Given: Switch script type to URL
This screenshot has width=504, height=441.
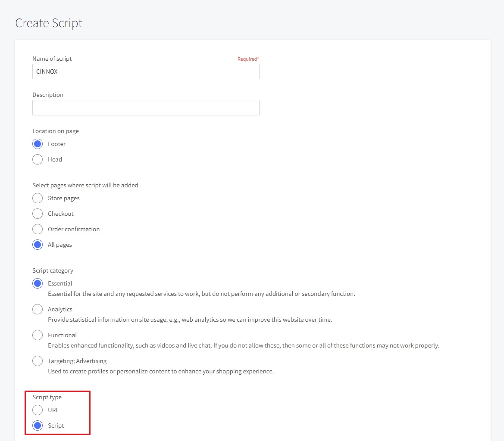Looking at the screenshot, I should pos(38,410).
